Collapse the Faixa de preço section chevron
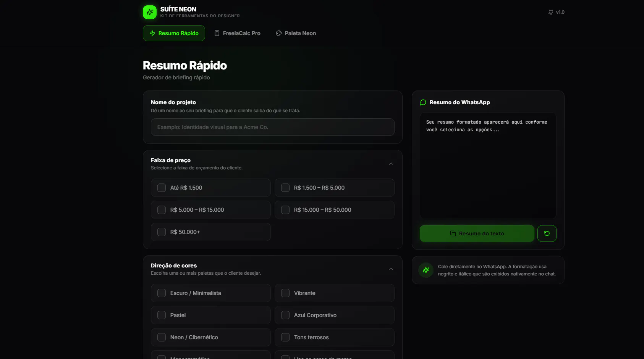Viewport: 644px width, 359px height. (x=391, y=164)
